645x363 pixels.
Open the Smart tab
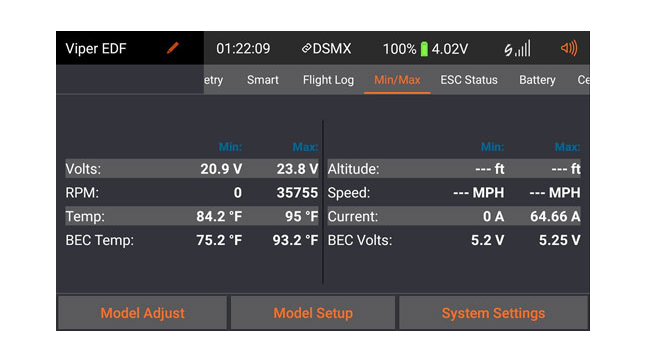coord(262,80)
